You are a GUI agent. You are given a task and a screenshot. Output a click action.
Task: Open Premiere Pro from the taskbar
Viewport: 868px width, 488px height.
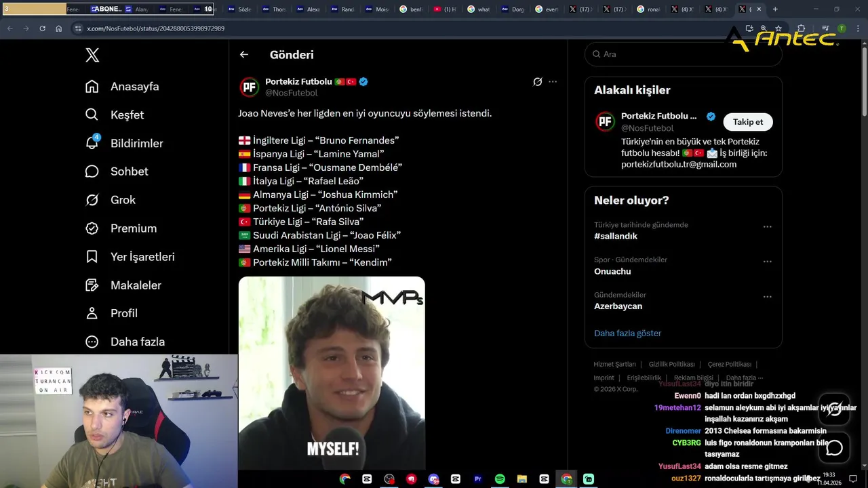(477, 479)
